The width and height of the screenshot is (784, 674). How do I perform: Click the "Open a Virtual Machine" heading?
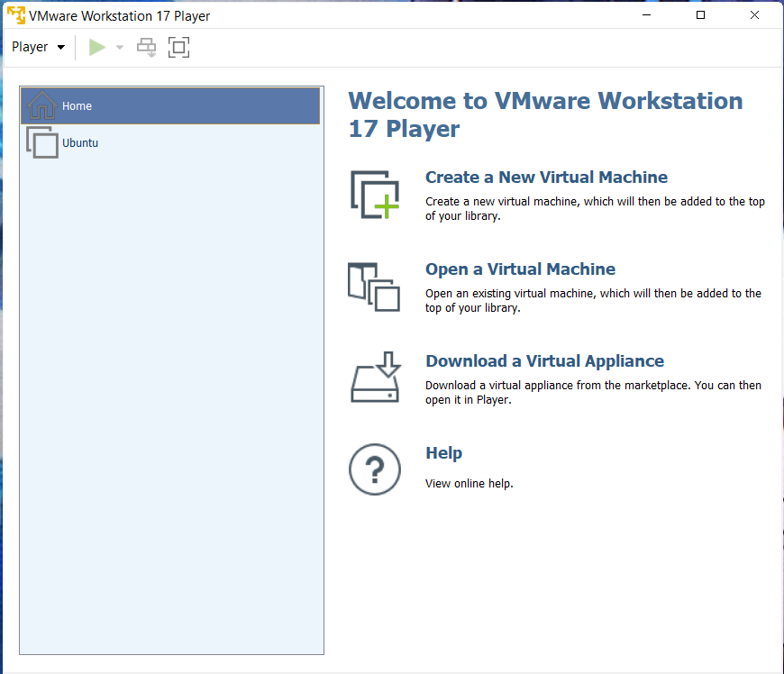(520, 269)
